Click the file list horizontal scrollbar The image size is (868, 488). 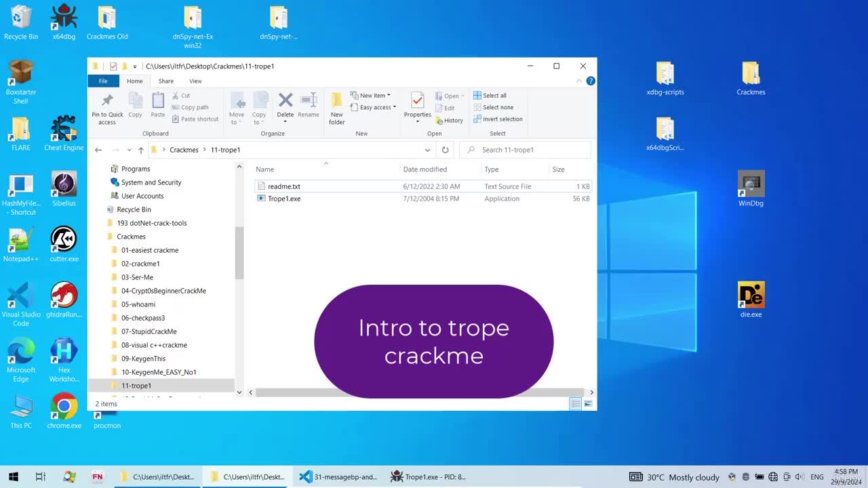coord(420,392)
